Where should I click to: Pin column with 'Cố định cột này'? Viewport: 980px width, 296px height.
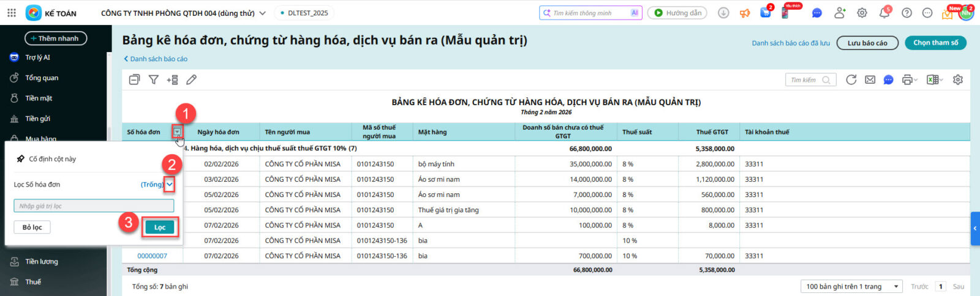(52, 159)
